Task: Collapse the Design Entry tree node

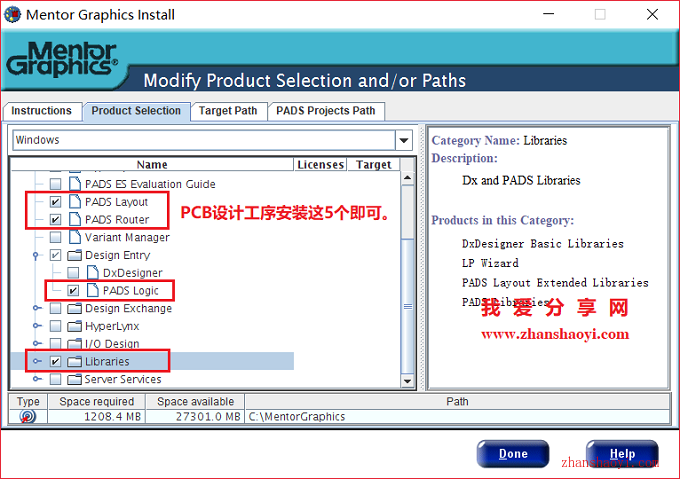Action: 36,255
